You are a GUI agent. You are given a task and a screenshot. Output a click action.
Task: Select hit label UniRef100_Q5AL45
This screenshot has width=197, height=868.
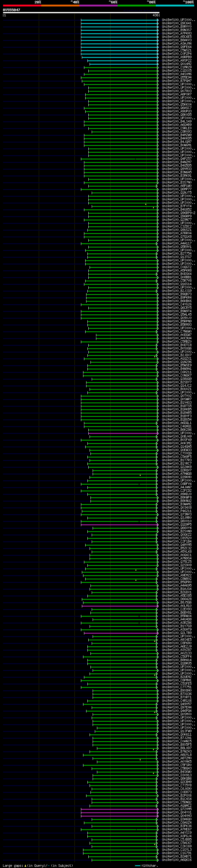point(176,314)
